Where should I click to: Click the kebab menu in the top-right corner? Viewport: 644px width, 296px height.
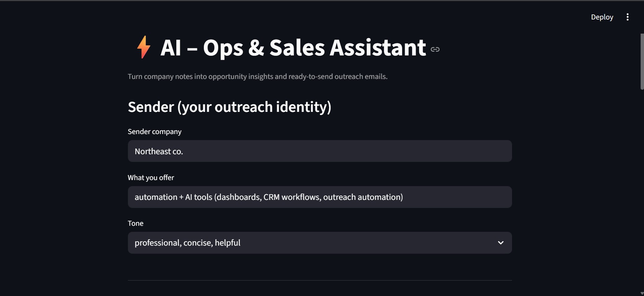click(628, 17)
